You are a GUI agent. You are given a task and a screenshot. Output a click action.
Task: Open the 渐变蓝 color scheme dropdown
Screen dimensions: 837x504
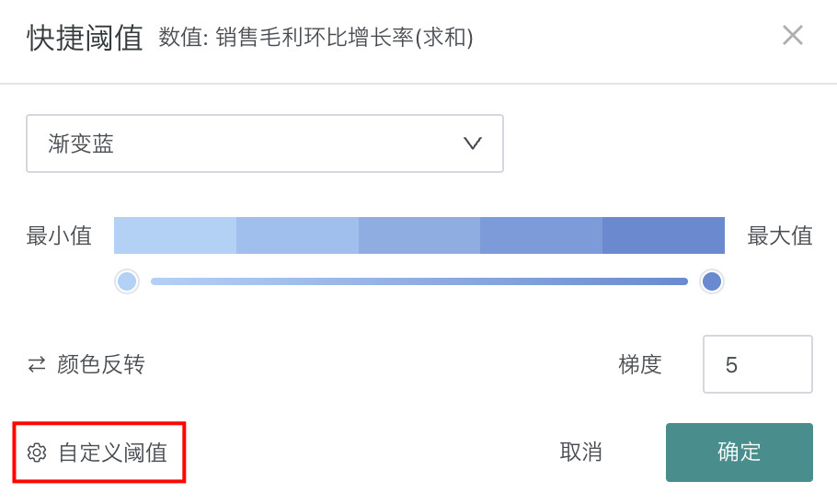[x=265, y=143]
